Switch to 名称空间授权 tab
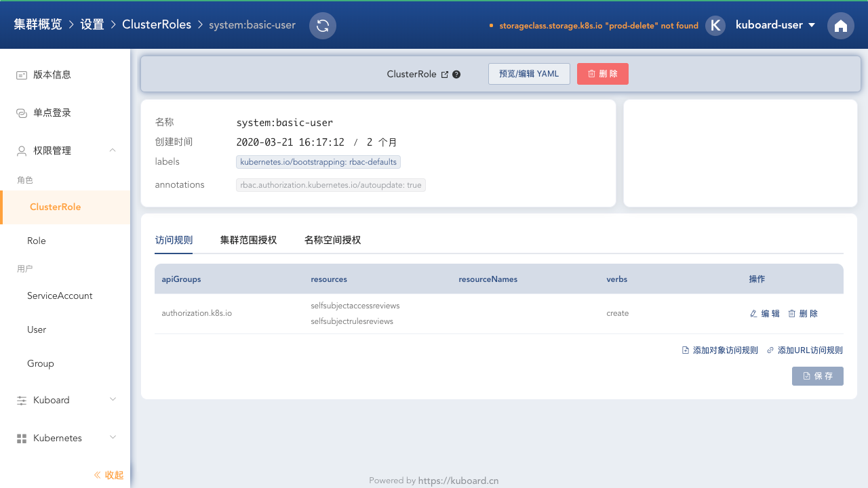This screenshot has height=488, width=868. tap(332, 240)
